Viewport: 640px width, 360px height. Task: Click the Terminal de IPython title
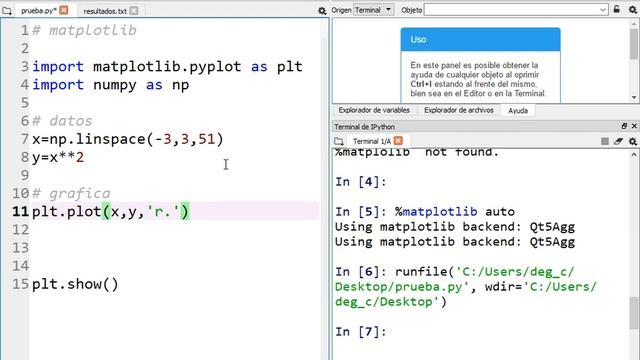click(x=364, y=127)
